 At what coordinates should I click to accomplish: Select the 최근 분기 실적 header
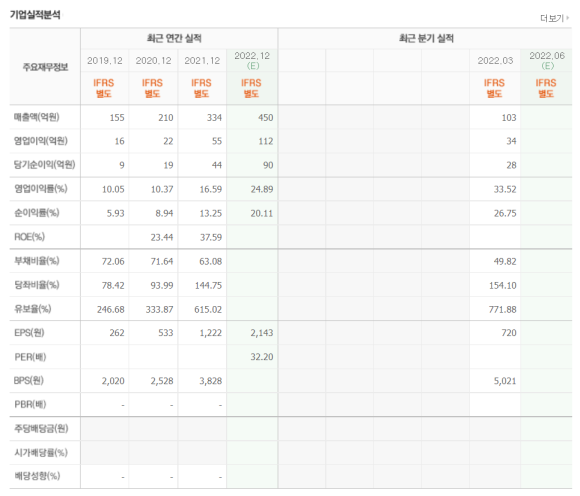426,38
